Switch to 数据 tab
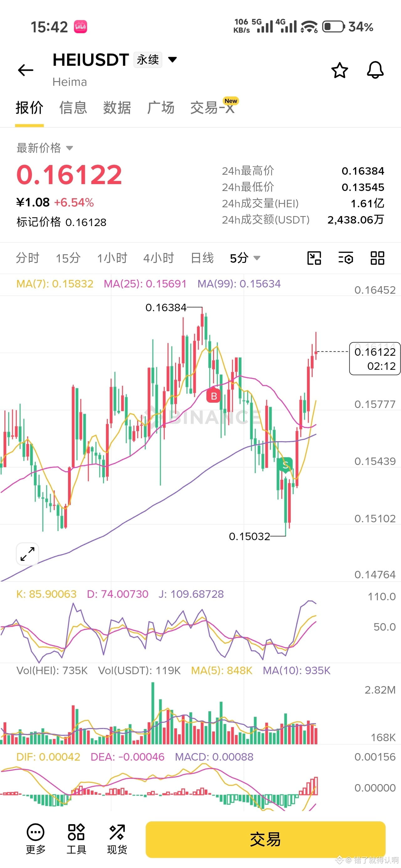 pyautogui.click(x=117, y=108)
